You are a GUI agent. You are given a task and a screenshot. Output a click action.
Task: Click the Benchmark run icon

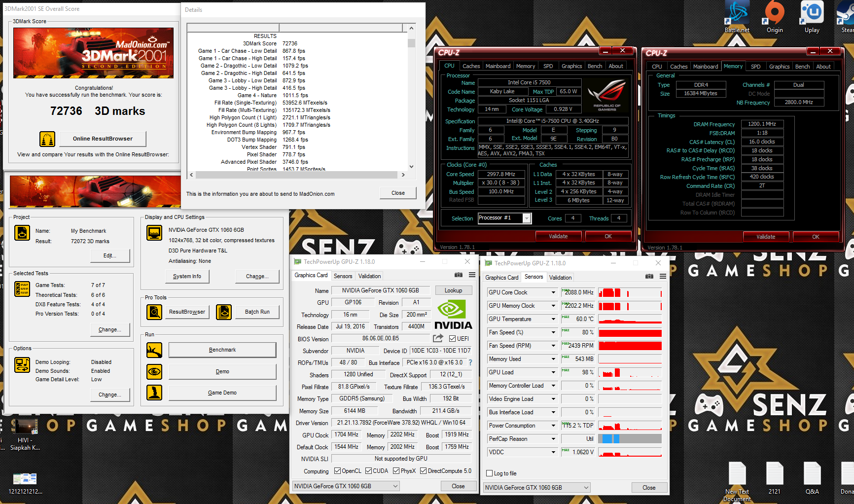154,350
